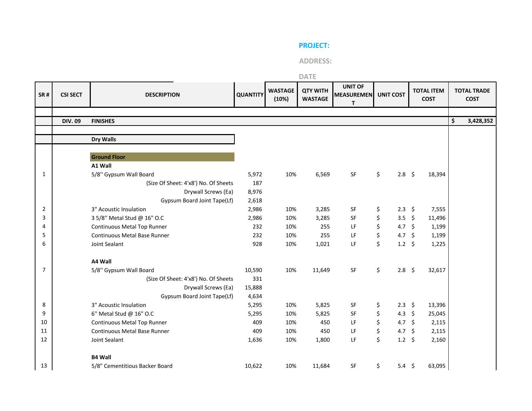Select the Joint Sealant entry under A4 Wall
This screenshot has width=532, height=411.
click(107, 340)
